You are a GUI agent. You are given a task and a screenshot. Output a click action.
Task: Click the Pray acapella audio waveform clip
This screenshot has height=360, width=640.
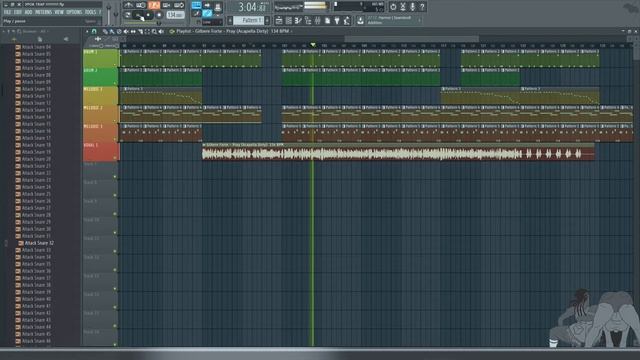tap(398, 154)
